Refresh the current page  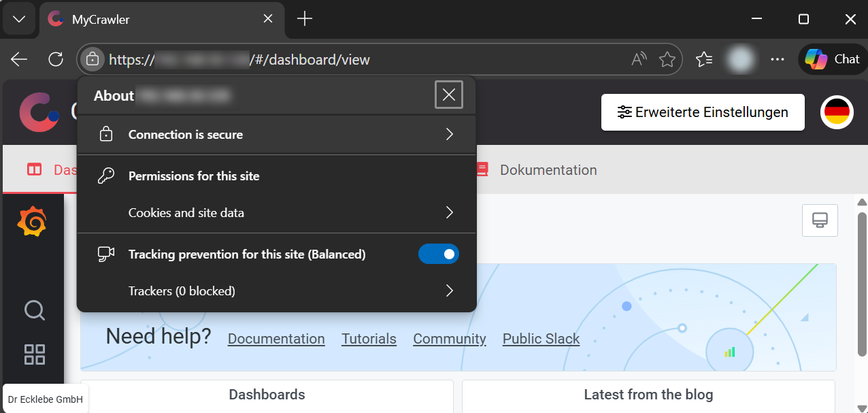(x=56, y=60)
